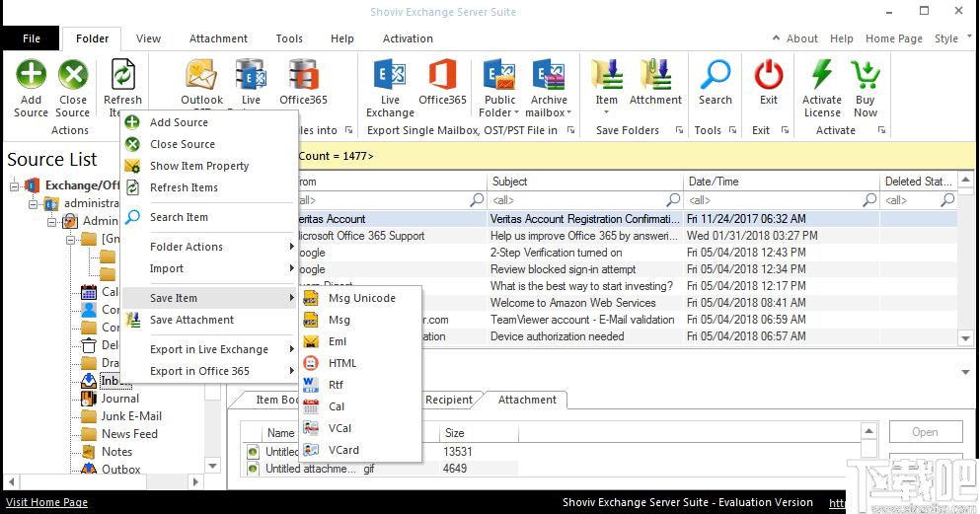Click the Add Source ribbon icon
Screen dimensions: 980x514
[x=31, y=75]
